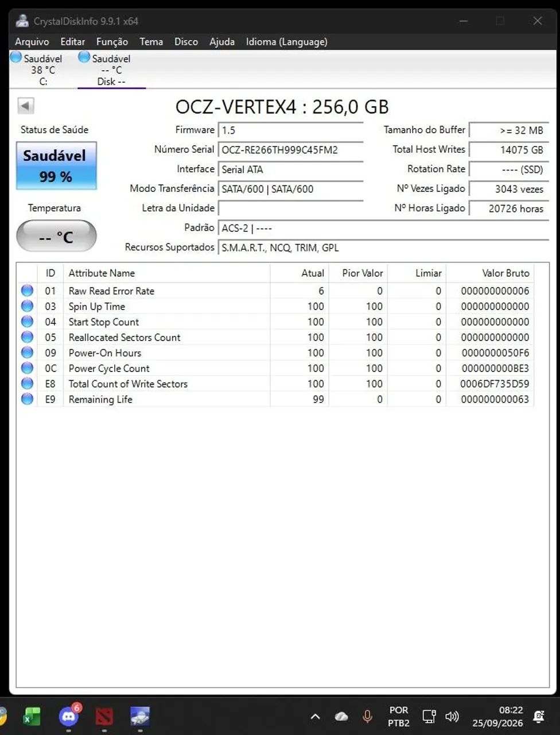
Task: Click the empty Letra da Unidade field
Action: pyautogui.click(x=290, y=208)
